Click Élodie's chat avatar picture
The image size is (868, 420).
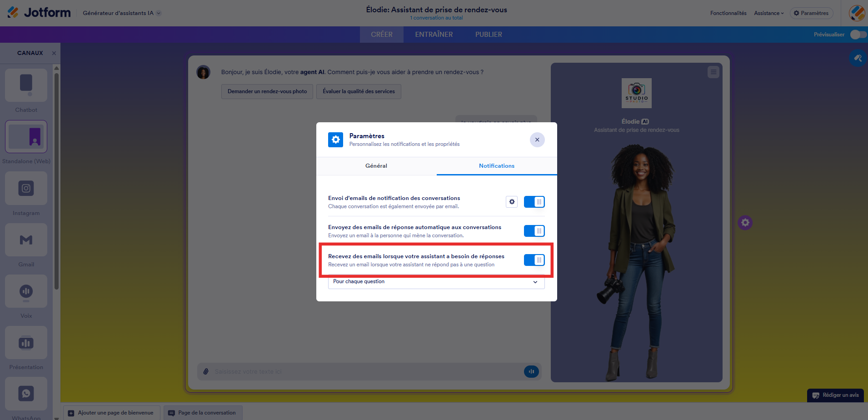203,72
